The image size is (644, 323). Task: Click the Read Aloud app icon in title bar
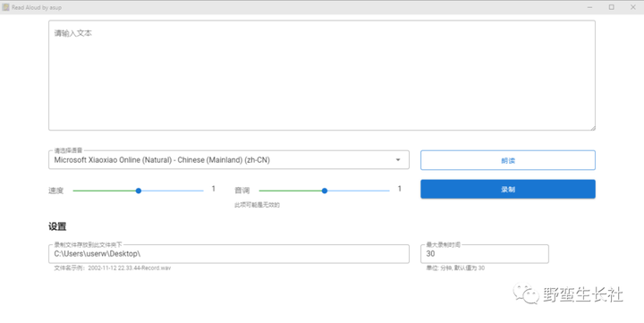tap(5, 7)
